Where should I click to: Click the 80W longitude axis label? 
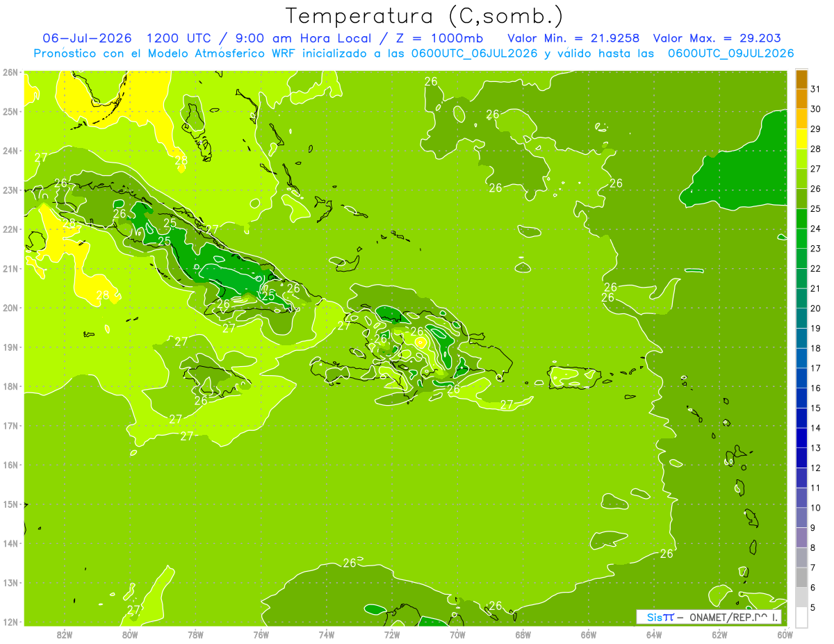pos(130,634)
